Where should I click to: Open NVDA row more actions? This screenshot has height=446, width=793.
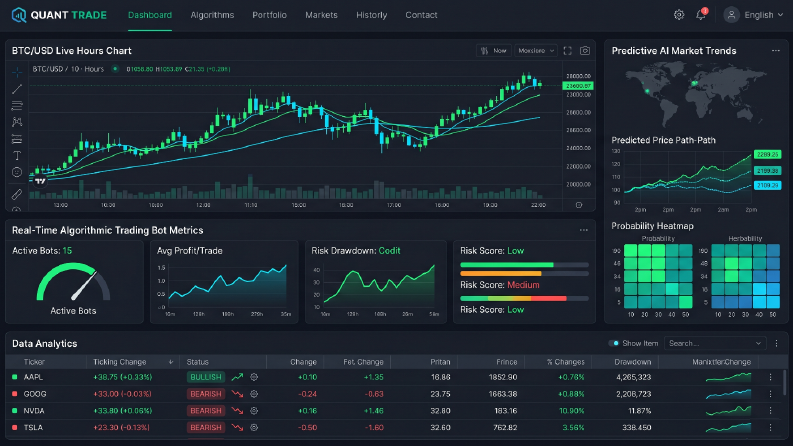(770, 411)
